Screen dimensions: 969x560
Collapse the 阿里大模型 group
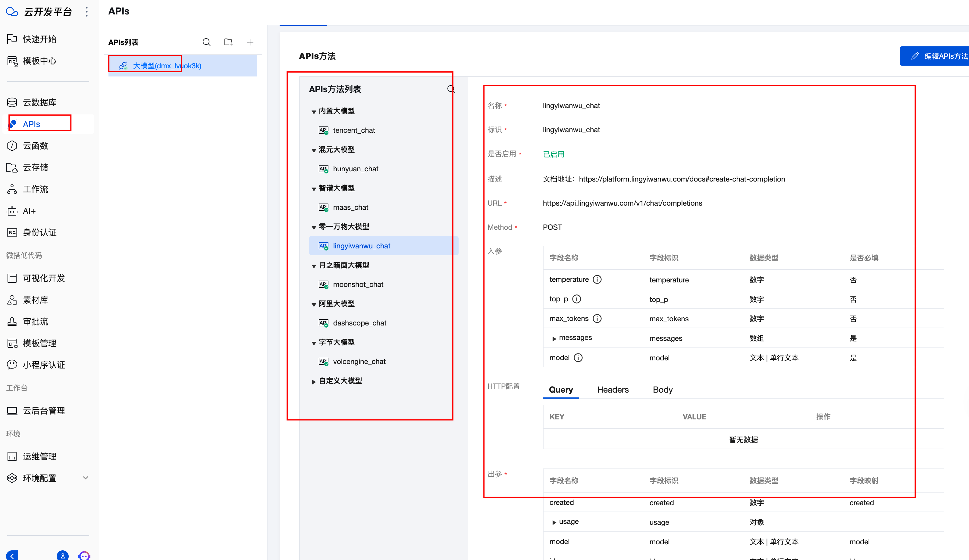(x=314, y=304)
